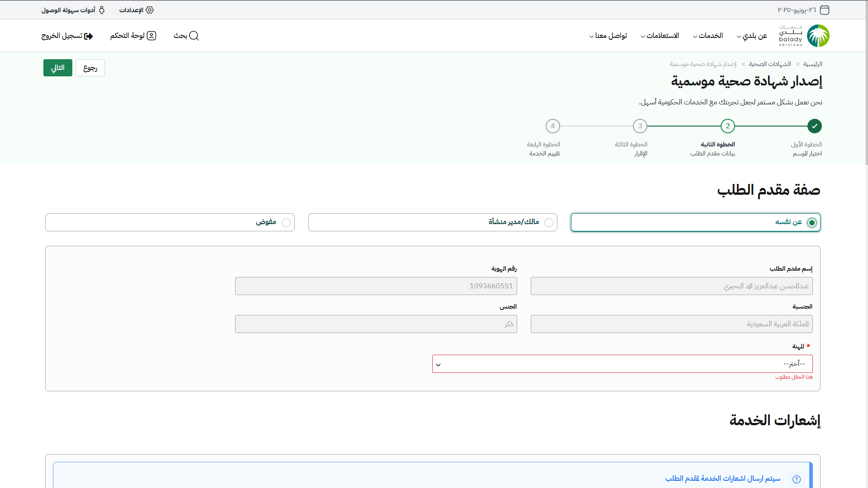Select the 'مالك/مدير منشأة' radio option
The height and width of the screenshot is (488, 868).
[x=549, y=223]
